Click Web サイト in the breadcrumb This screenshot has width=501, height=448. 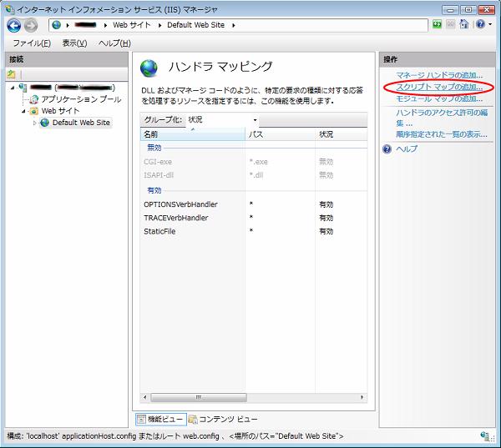pyautogui.click(x=132, y=25)
